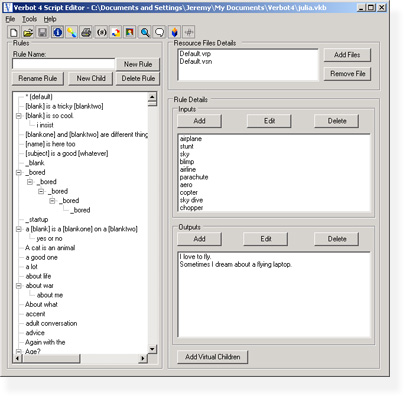
Task: Click the rules tree scroll down arrow
Action: click(152, 349)
